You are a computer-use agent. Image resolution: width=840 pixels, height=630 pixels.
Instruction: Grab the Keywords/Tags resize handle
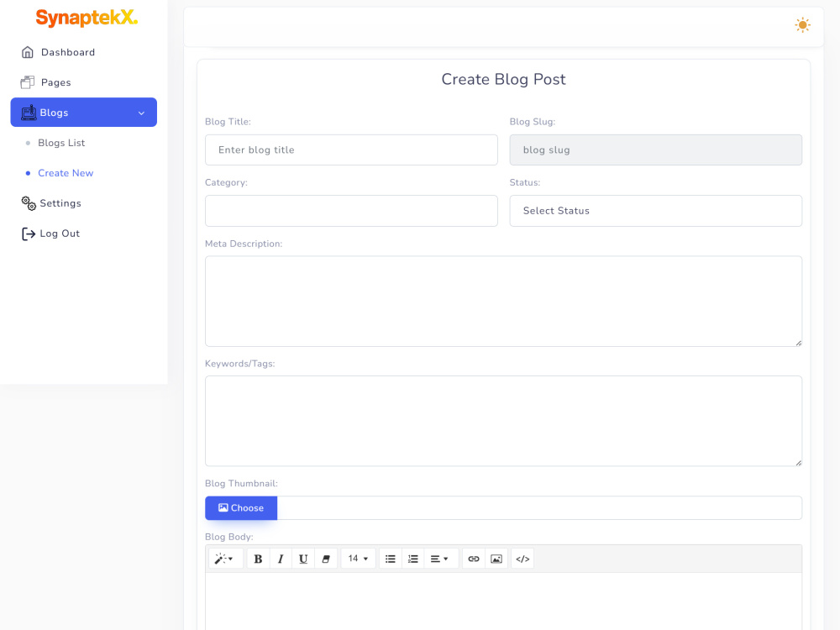tap(798, 463)
